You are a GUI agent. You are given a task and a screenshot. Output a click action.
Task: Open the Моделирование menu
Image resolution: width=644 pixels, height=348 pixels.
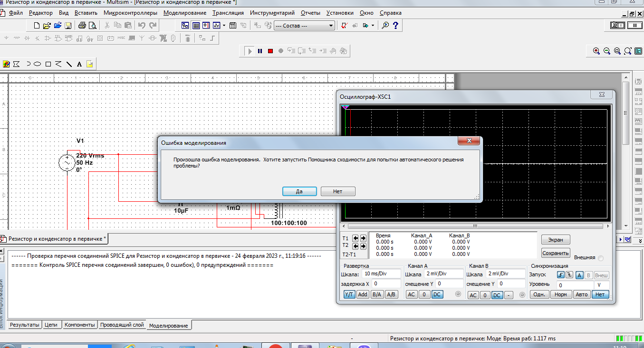185,13
